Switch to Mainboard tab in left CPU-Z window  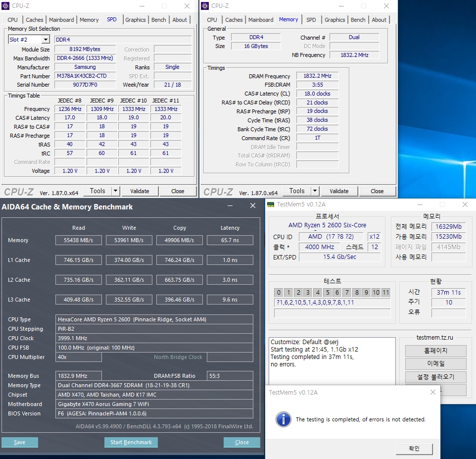click(x=61, y=20)
